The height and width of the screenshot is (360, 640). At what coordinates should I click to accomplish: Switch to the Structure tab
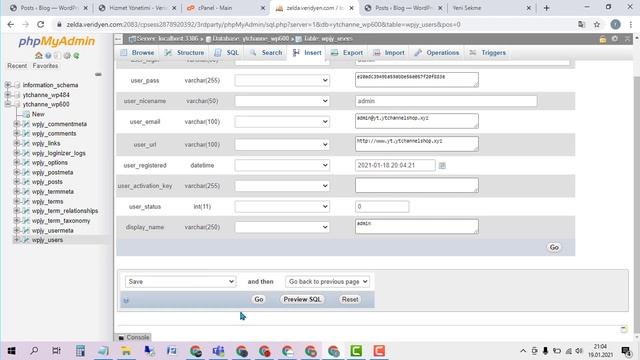(x=184, y=53)
